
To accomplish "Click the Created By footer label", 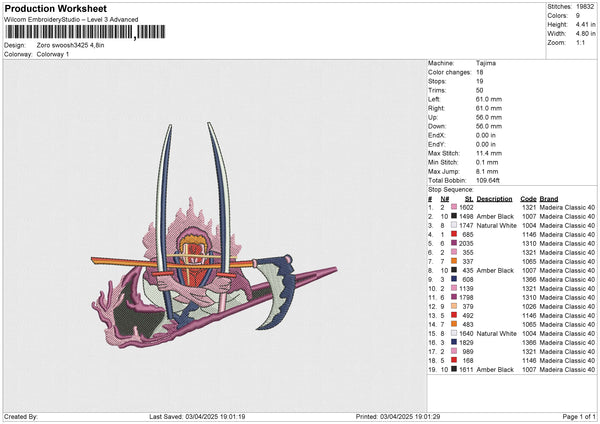I will (21, 417).
